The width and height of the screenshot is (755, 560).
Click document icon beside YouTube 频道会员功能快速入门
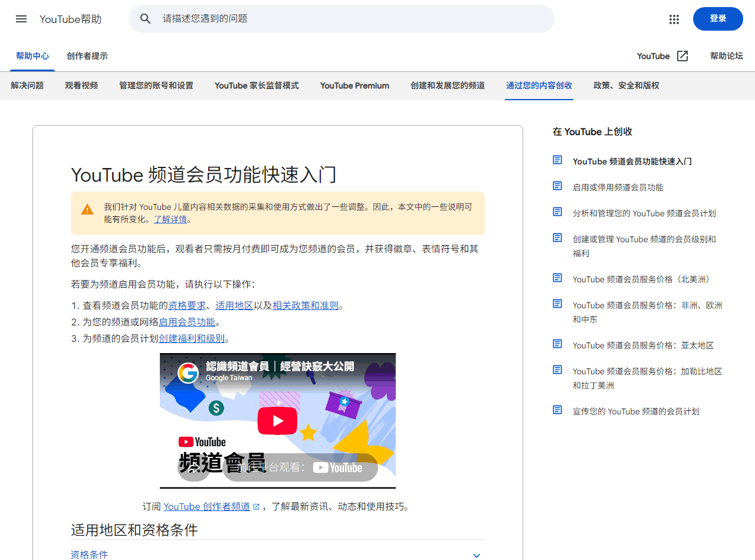557,160
